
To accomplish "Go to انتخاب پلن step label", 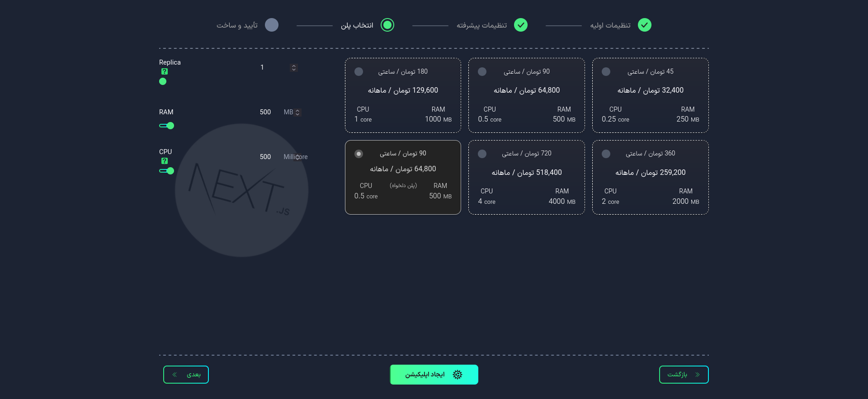I will (357, 25).
